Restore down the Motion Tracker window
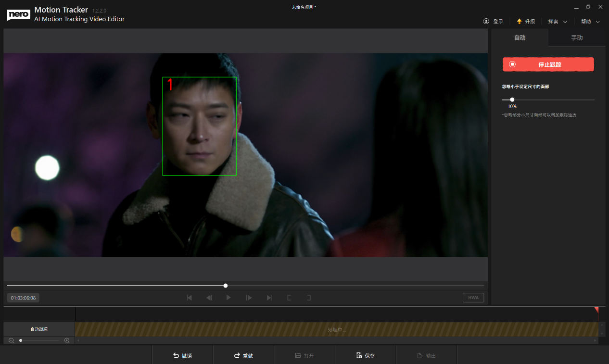This screenshot has width=609, height=364. (x=588, y=7)
